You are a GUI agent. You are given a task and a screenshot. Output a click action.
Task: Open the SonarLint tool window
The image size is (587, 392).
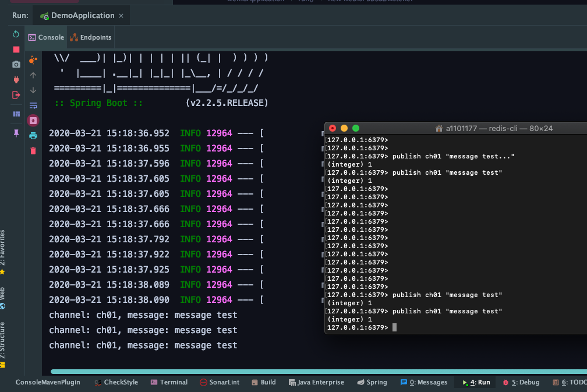click(x=220, y=382)
